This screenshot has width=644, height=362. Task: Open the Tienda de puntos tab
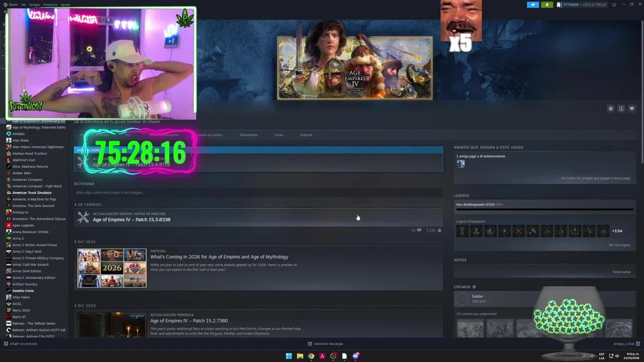pos(210,135)
